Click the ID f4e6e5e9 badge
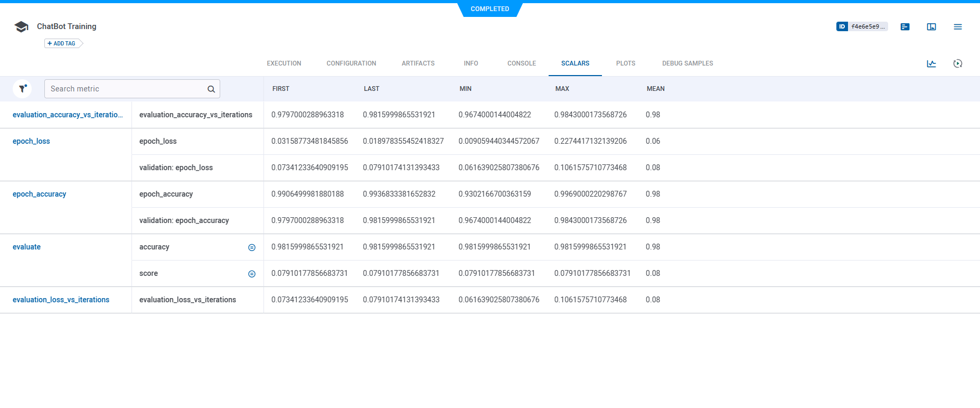This screenshot has width=980, height=408. tap(862, 26)
